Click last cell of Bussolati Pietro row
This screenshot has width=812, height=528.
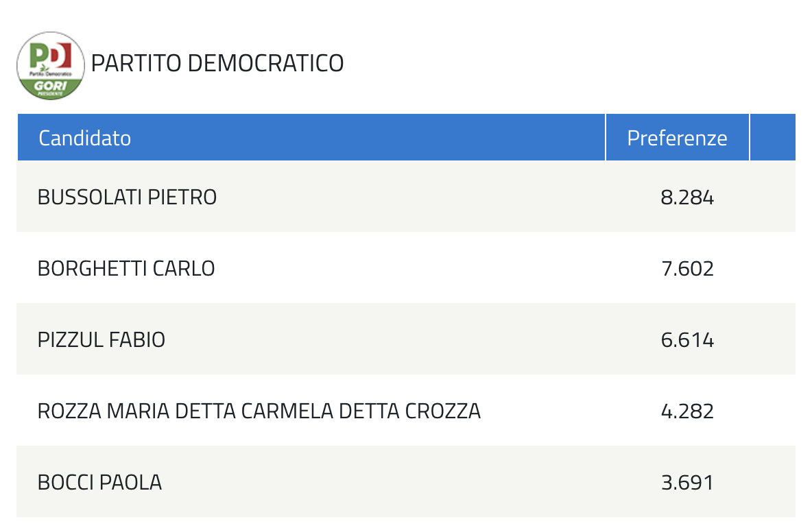773,196
